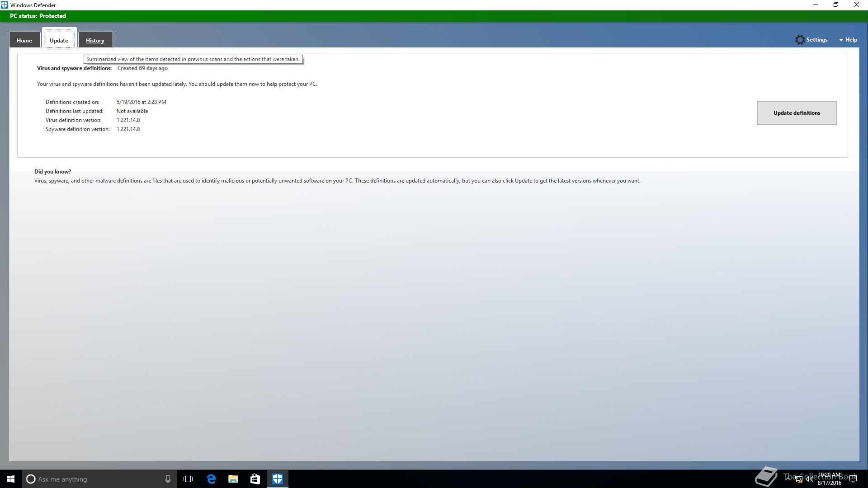
Task: Click the Windows Defender title bar icon
Action: coord(5,5)
